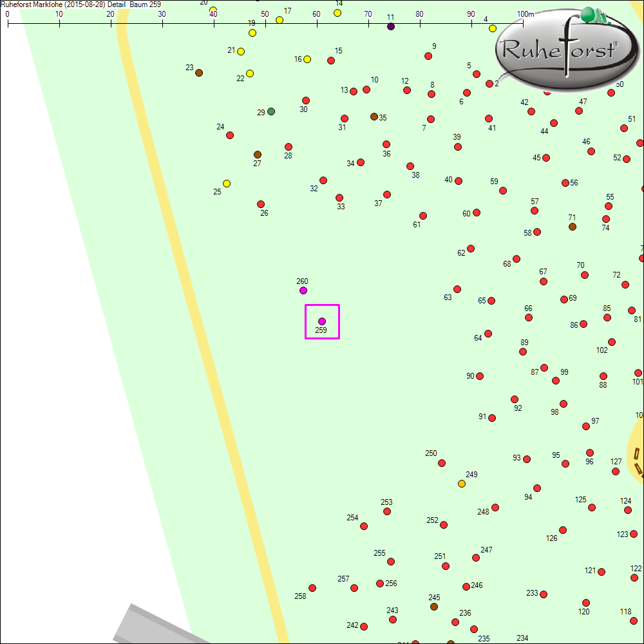Image resolution: width=644 pixels, height=644 pixels.
Task: Click the number label '93'
Action: 516,457
